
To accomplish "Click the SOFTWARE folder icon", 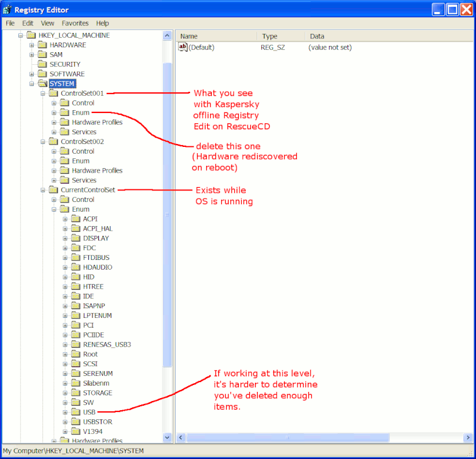I will click(x=42, y=74).
